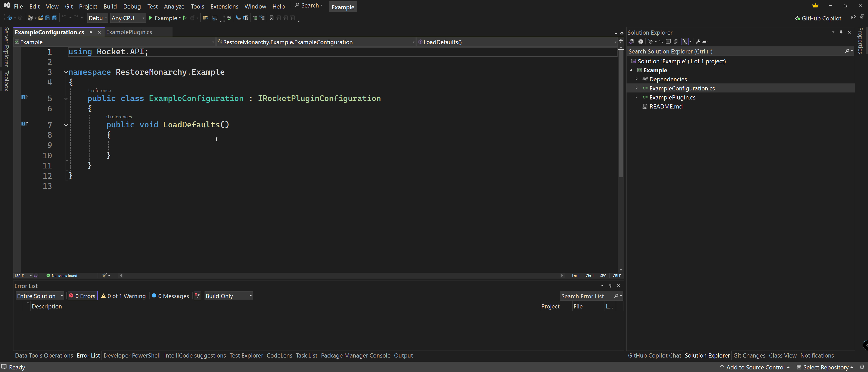Click the editor settings gear icon
This screenshot has height=372, width=868.
tap(622, 33)
